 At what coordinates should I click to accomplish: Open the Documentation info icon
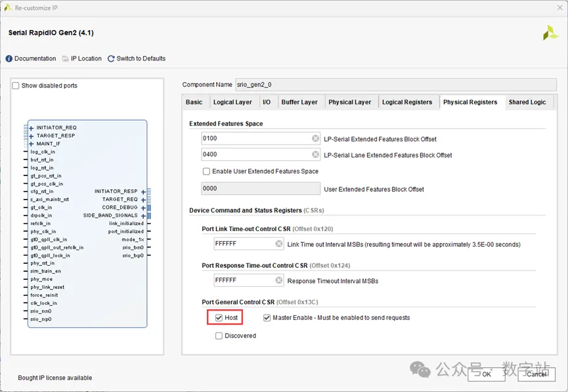click(x=9, y=58)
